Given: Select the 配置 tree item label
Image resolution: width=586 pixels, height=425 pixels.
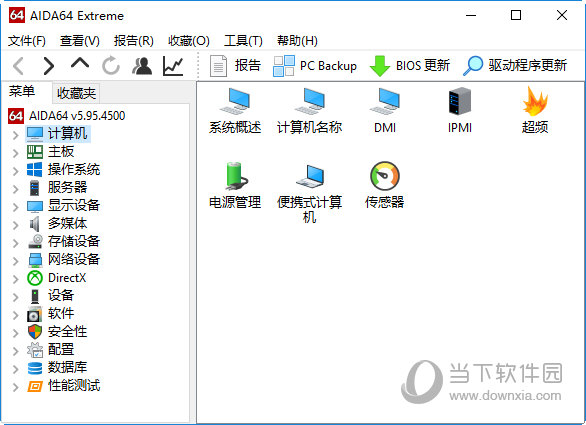Looking at the screenshot, I should [61, 350].
